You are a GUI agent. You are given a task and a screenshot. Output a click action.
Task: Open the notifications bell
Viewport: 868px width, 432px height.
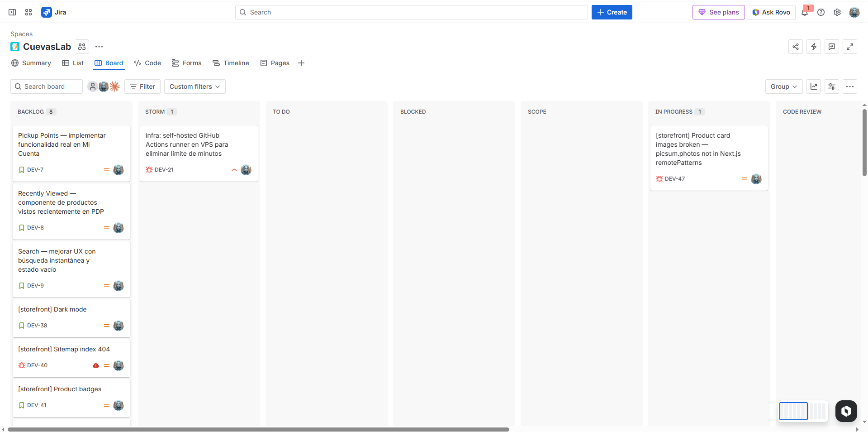pos(805,12)
